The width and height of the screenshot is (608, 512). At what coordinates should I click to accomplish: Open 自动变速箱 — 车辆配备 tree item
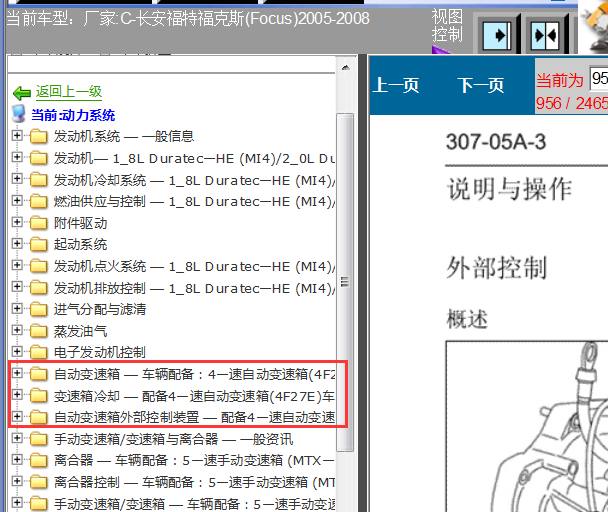194,374
